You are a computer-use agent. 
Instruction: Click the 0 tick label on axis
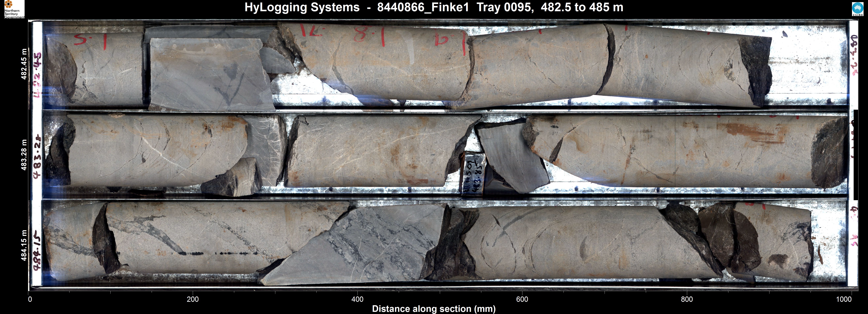[30, 299]
